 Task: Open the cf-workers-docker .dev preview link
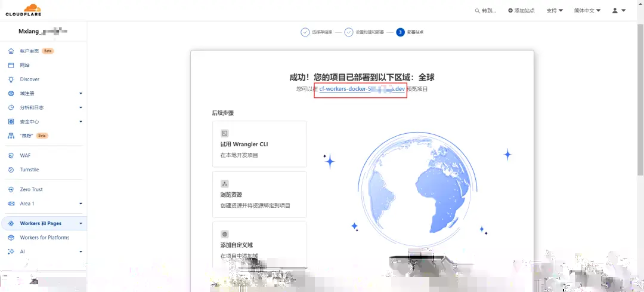coord(362,88)
